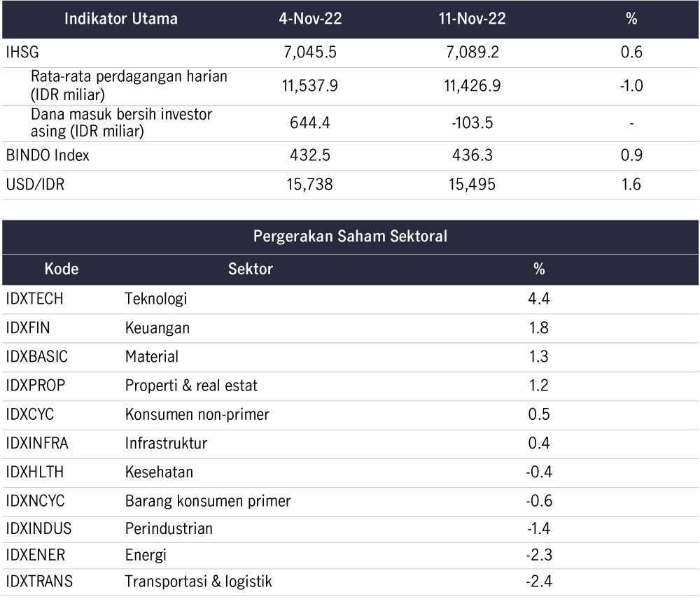
Task: Click the Konsumen non-primer change 0.5
Action: (x=539, y=414)
